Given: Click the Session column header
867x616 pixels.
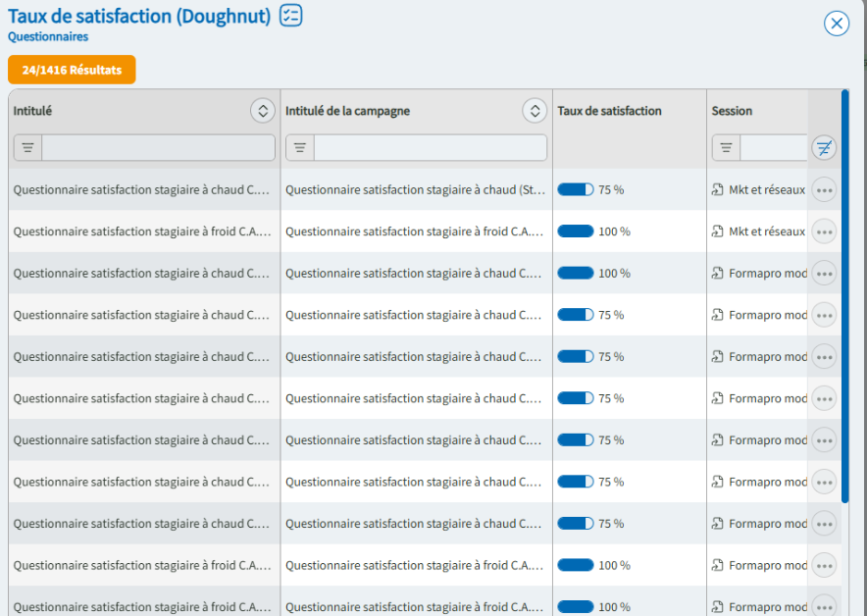Looking at the screenshot, I should (732, 111).
